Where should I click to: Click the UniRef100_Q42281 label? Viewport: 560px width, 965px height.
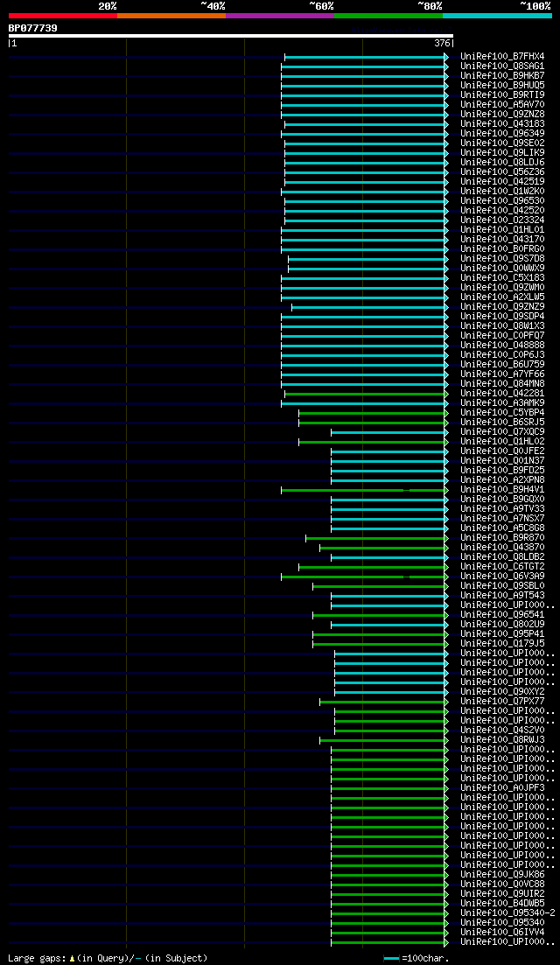(x=502, y=394)
